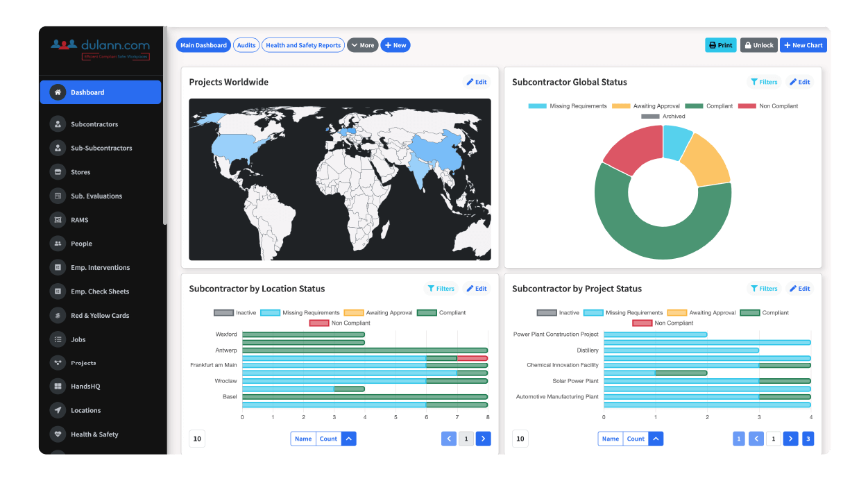Click the dulann.com logo
This screenshot has width=868, height=483.
[x=101, y=49]
